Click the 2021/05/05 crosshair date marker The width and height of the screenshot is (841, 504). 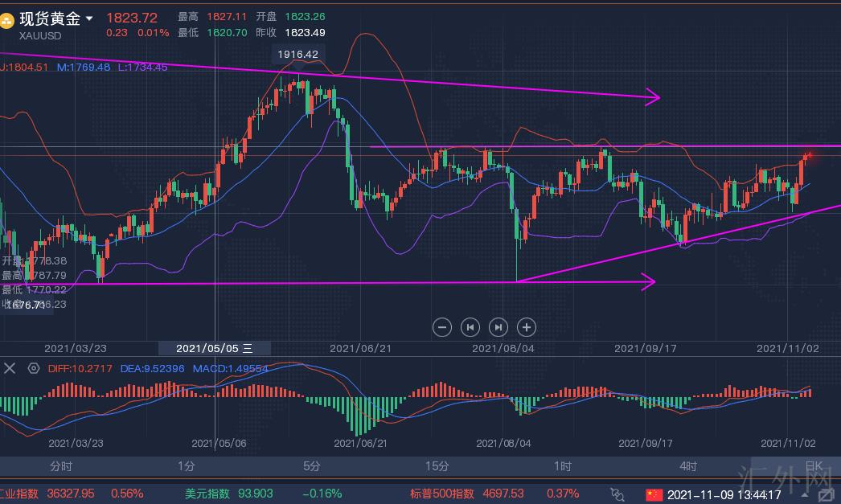[x=214, y=348]
